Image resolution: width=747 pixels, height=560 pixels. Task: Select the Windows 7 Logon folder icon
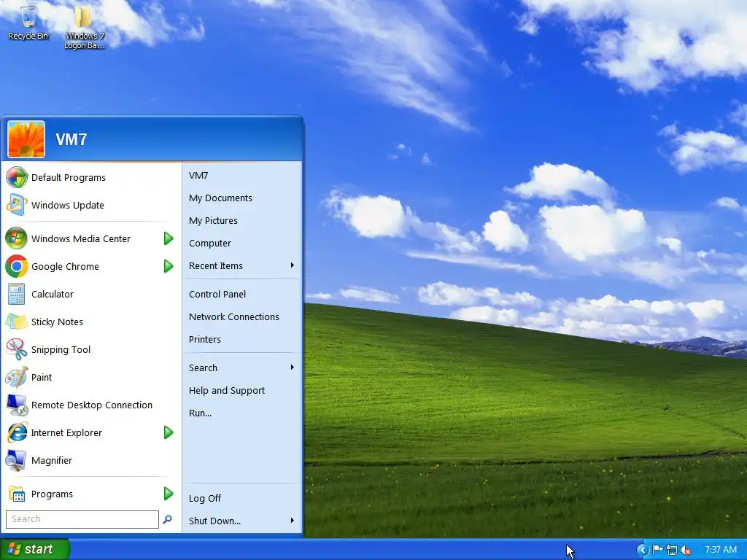tap(83, 17)
